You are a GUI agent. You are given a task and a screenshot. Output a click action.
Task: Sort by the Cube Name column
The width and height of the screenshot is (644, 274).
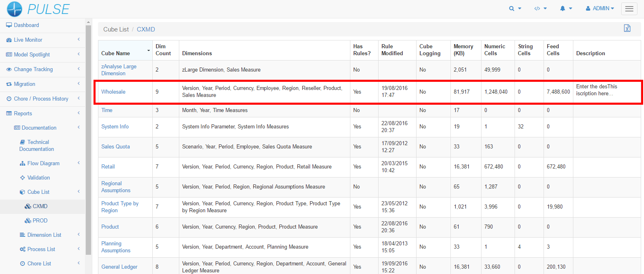pos(116,54)
